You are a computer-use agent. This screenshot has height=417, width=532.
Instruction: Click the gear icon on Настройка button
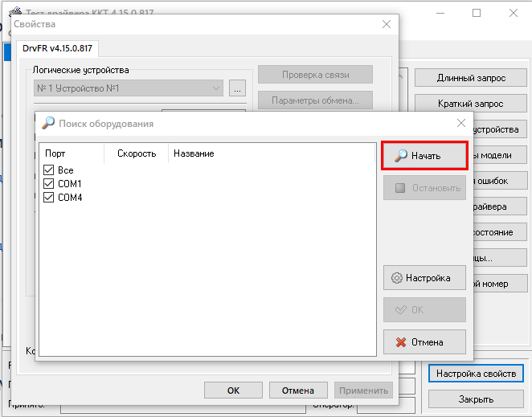[396, 278]
